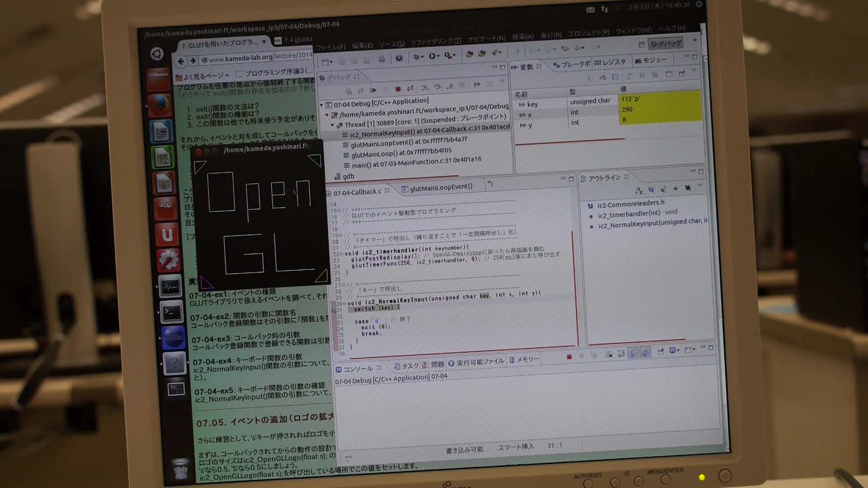Select the key variable row
This screenshot has height=488, width=868.
tap(606, 102)
